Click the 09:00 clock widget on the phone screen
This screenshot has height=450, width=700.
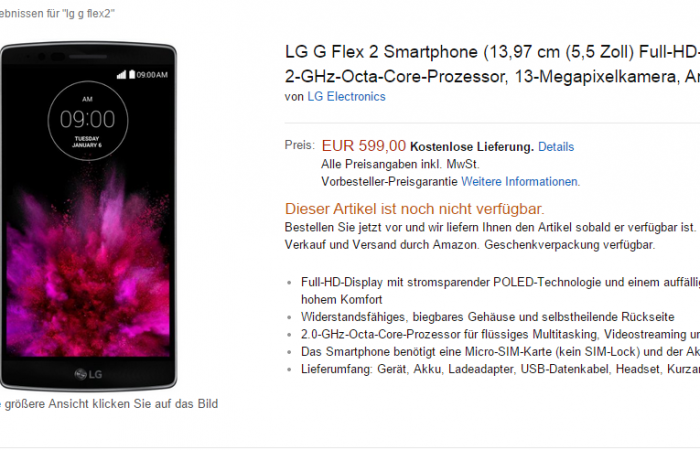pos(88,121)
